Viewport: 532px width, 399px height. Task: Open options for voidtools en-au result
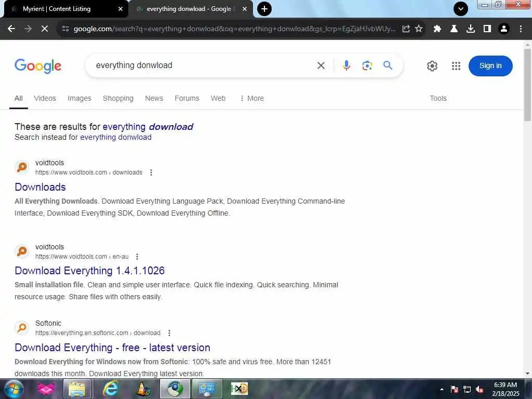pyautogui.click(x=137, y=257)
